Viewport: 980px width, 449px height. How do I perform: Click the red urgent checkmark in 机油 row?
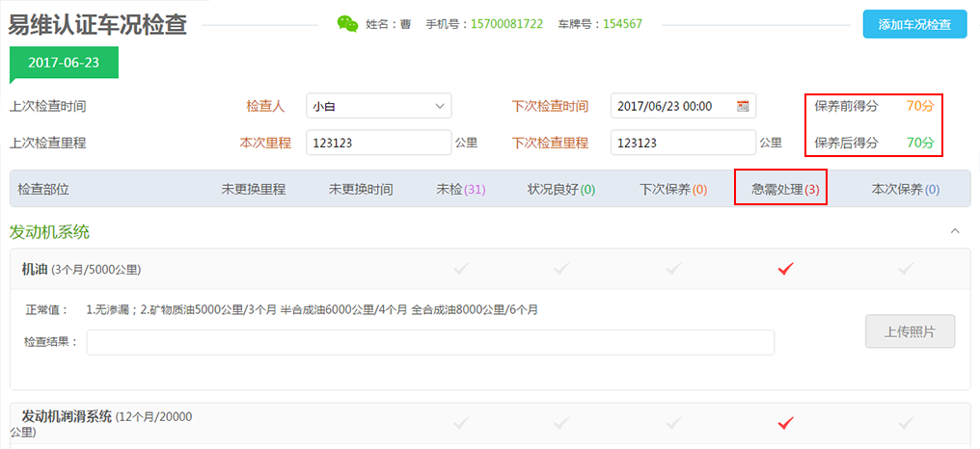tap(785, 269)
